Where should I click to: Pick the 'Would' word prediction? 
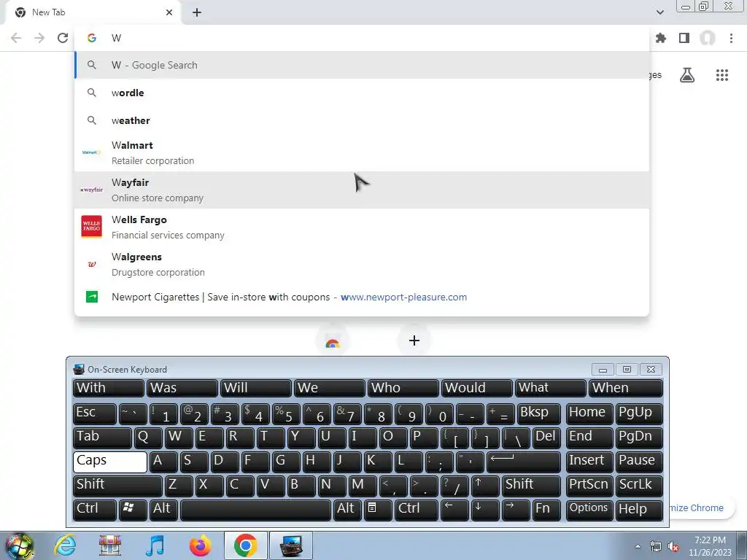click(477, 388)
